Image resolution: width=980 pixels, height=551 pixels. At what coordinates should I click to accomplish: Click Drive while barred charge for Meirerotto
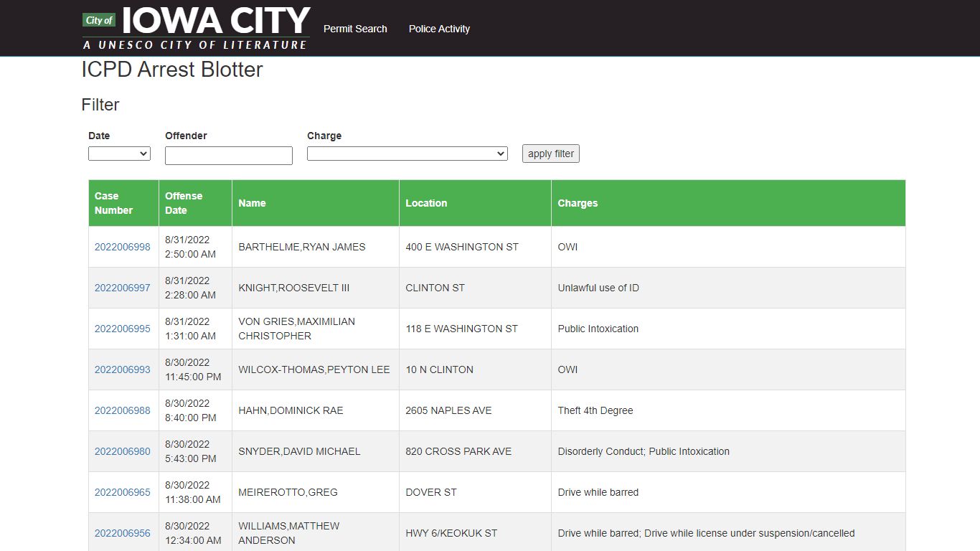598,492
